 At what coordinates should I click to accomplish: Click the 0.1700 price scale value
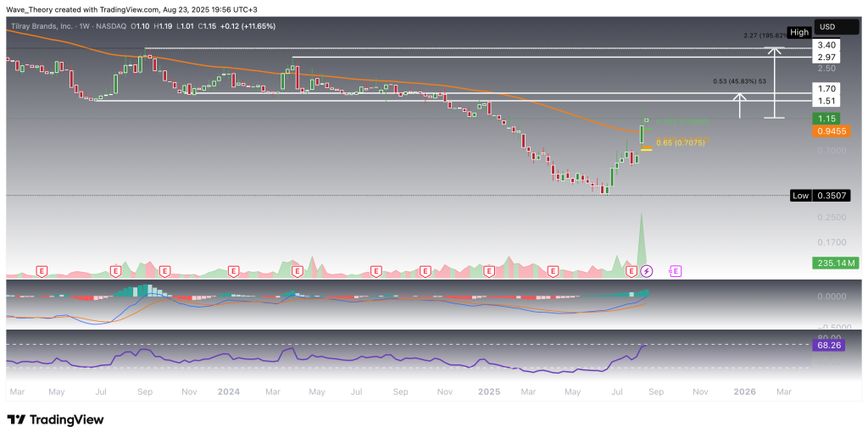click(831, 242)
